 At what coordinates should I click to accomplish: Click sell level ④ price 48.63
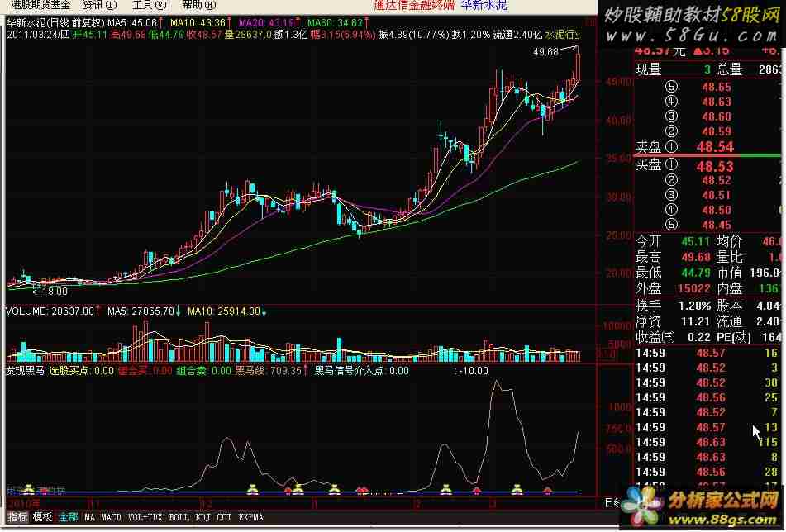click(x=717, y=102)
